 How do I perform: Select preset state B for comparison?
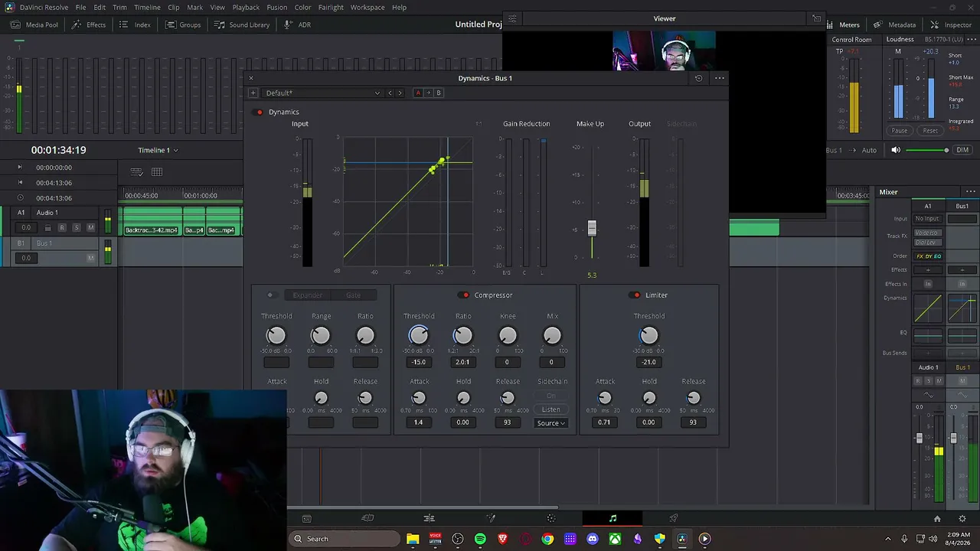439,93
